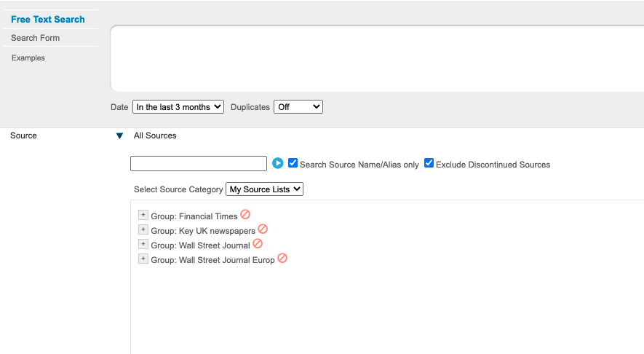Click exclude icon beside Wall Street Journal Europ
Viewport: 644px width, 354px height.
tap(282, 258)
